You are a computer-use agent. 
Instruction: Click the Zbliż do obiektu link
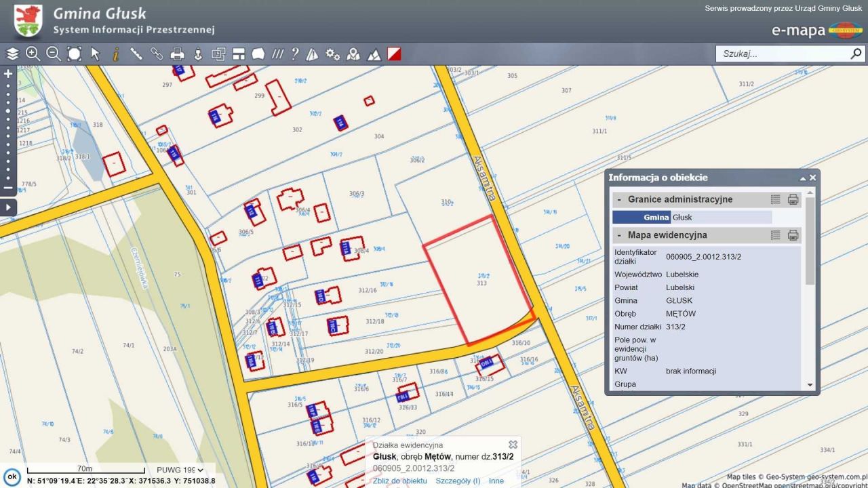400,481
